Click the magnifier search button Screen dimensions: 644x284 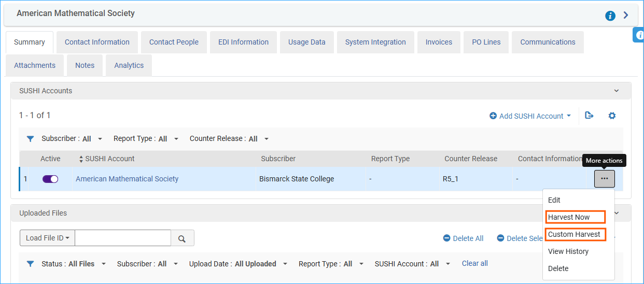(x=183, y=238)
